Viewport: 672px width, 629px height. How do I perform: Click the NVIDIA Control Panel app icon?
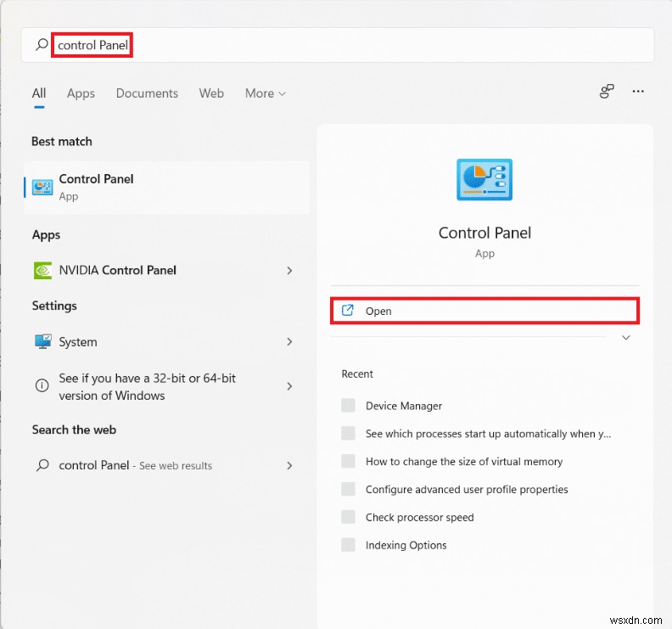point(42,270)
